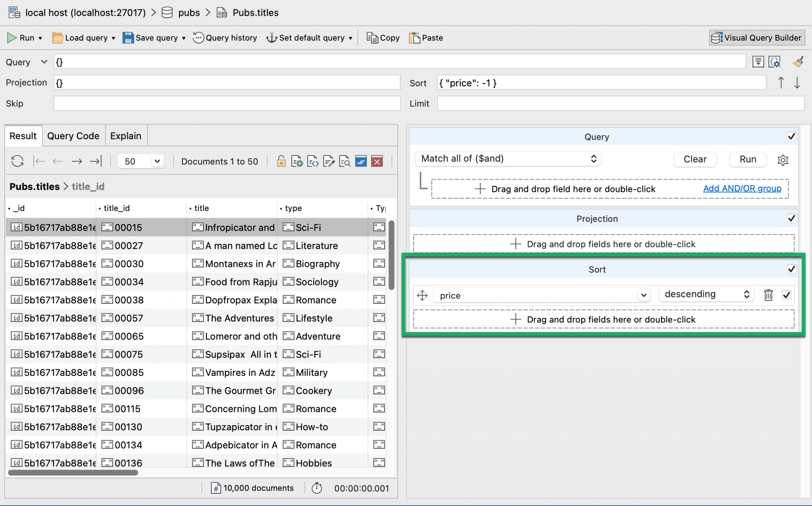Click the unlock read-only padlock icon
The image size is (812, 506).
281,161
